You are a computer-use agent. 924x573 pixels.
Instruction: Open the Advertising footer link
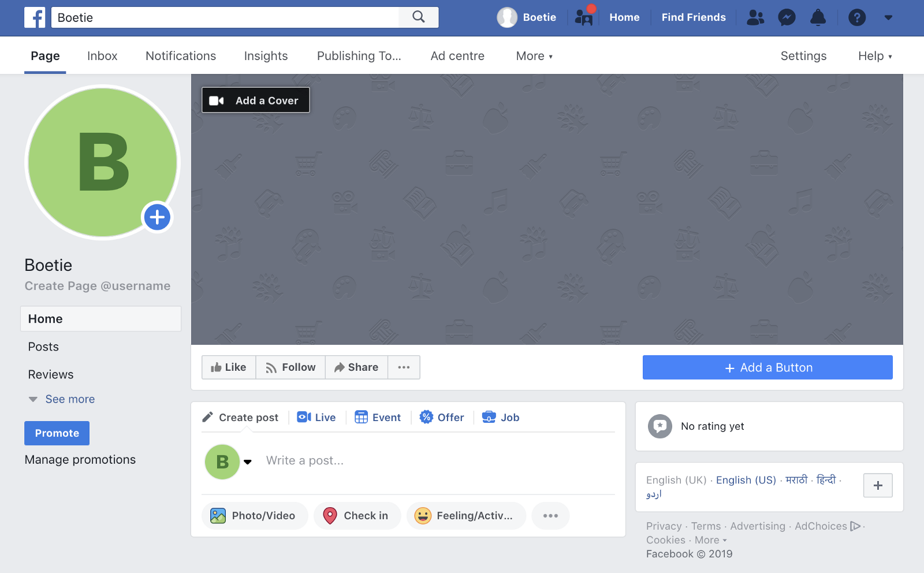(x=758, y=526)
